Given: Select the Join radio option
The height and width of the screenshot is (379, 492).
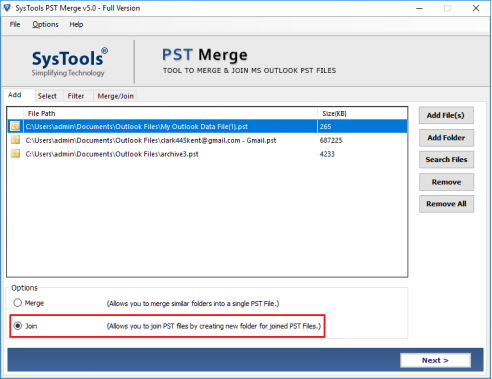Looking at the screenshot, I should coord(18,326).
